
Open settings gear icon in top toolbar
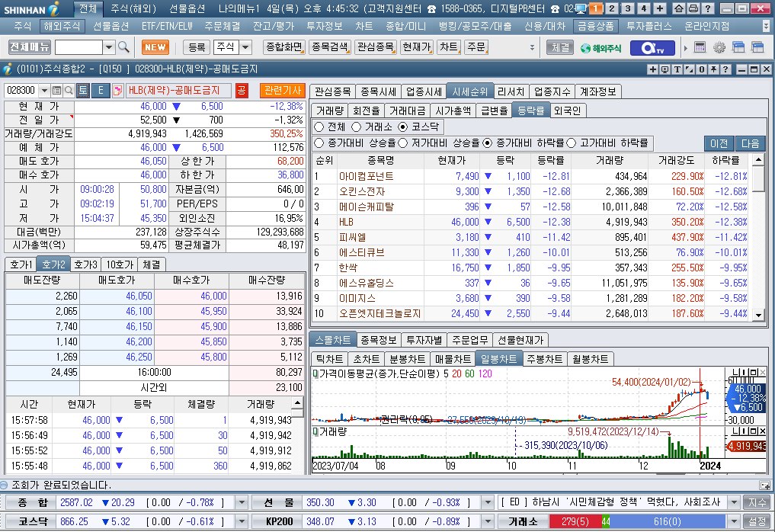pyautogui.click(x=719, y=47)
